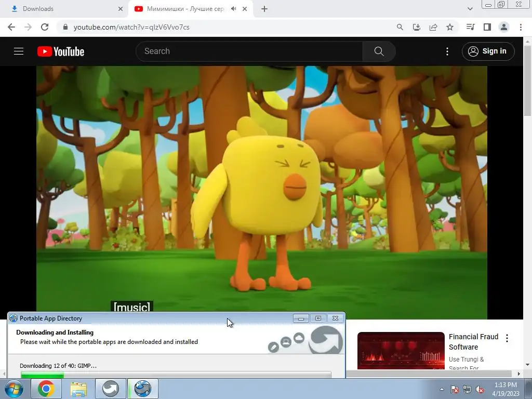Image resolution: width=532 pixels, height=399 pixels.
Task: Open the Chrome profile avatar
Action: coord(504,27)
